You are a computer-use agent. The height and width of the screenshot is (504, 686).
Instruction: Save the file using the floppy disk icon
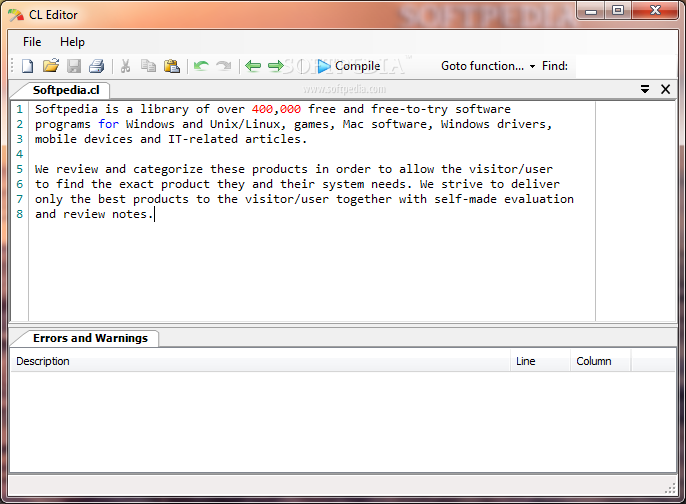(x=74, y=66)
